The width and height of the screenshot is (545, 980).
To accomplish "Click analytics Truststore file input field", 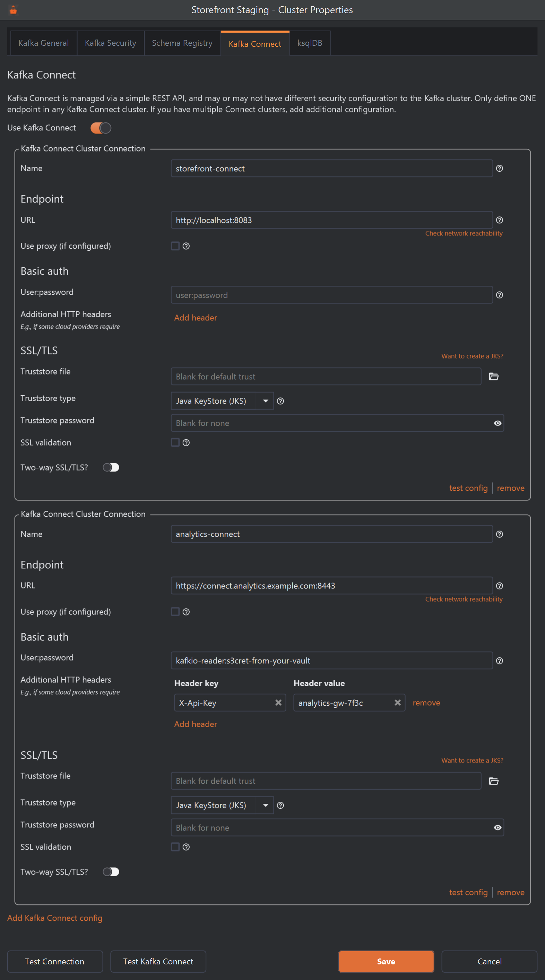I will 326,781.
